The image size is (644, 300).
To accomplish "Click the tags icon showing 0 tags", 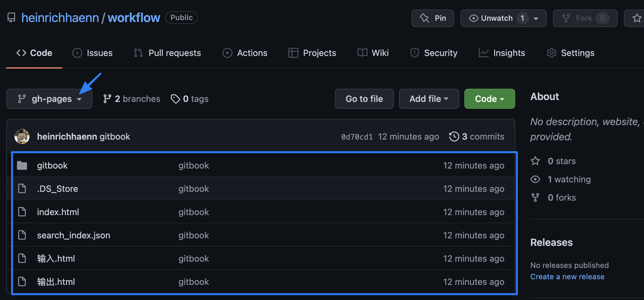I will 175,99.
